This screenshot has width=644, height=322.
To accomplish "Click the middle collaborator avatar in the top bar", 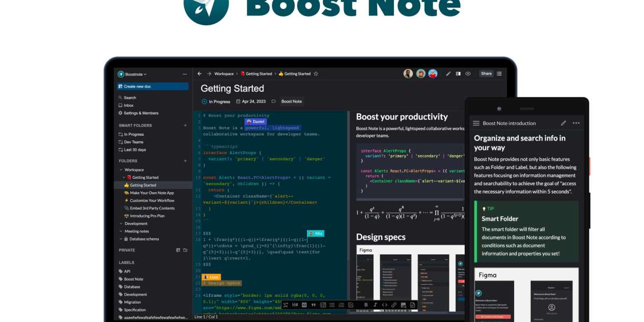I will coord(421,74).
